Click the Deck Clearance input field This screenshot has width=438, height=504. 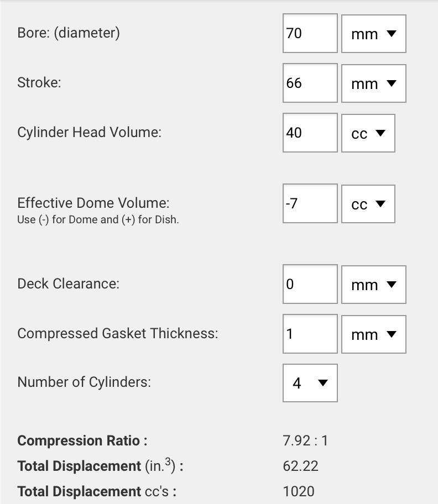click(310, 284)
